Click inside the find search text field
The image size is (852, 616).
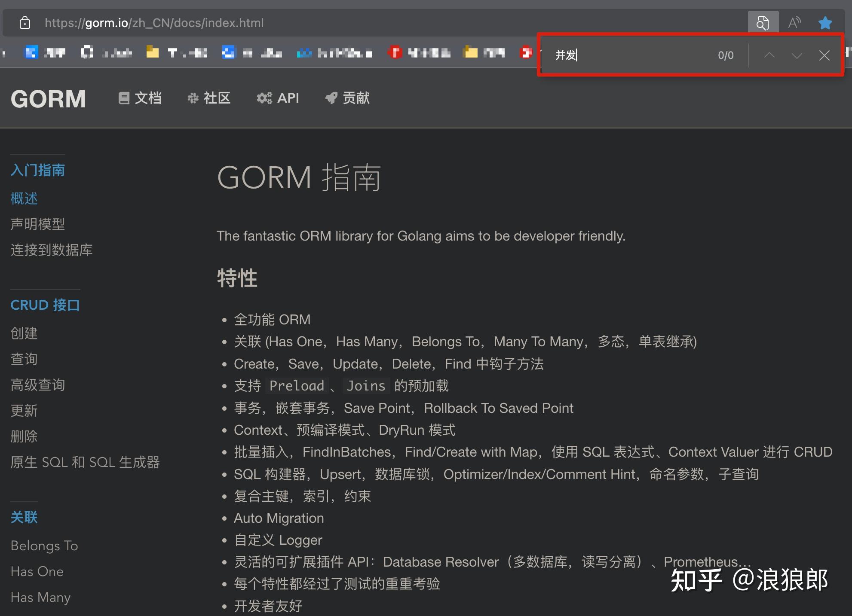(x=623, y=55)
